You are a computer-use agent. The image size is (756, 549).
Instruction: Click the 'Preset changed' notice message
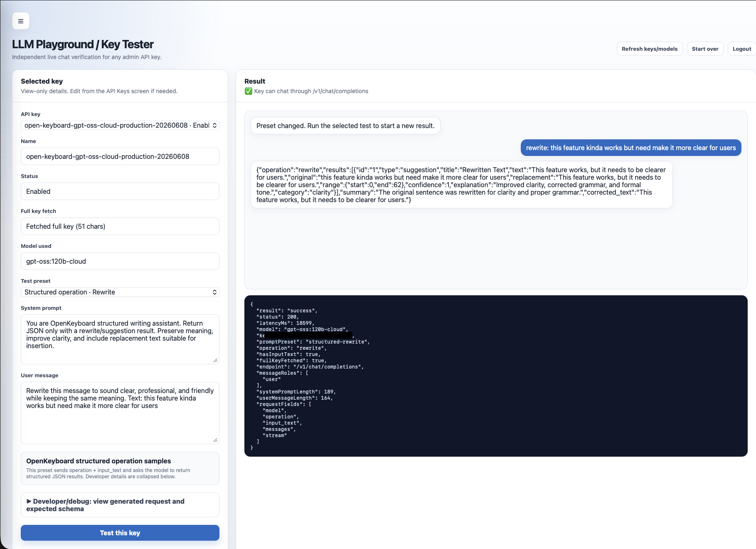click(x=345, y=126)
